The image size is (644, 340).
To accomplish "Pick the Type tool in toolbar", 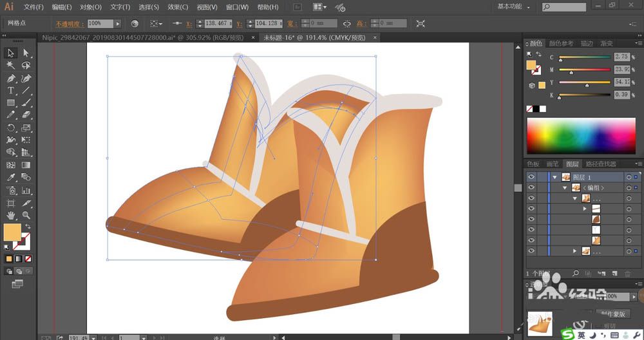I will point(11,90).
